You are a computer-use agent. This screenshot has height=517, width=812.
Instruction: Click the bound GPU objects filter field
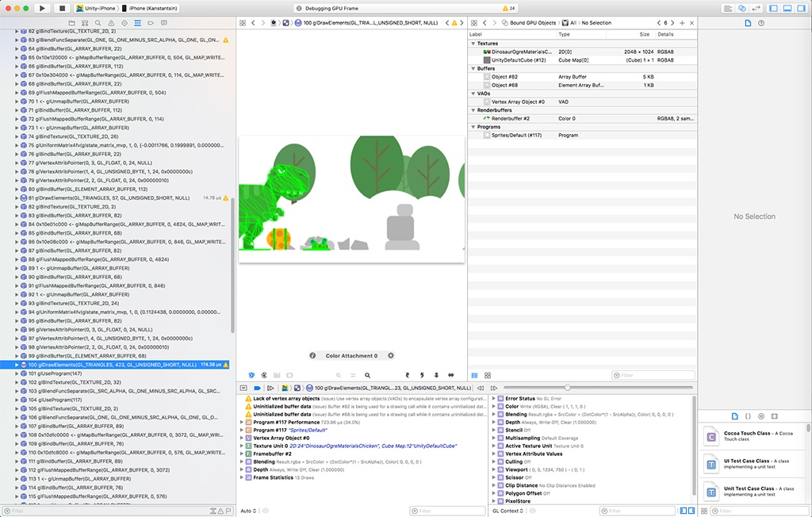coord(653,375)
